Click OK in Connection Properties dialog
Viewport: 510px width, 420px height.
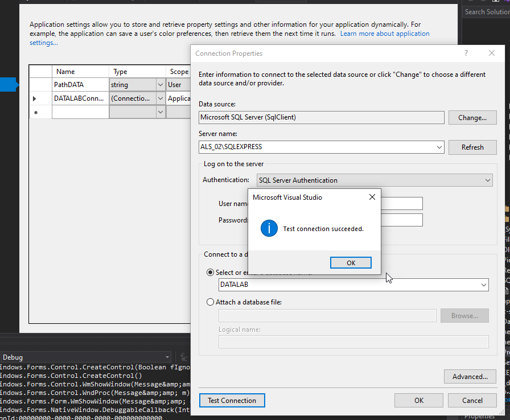point(418,400)
